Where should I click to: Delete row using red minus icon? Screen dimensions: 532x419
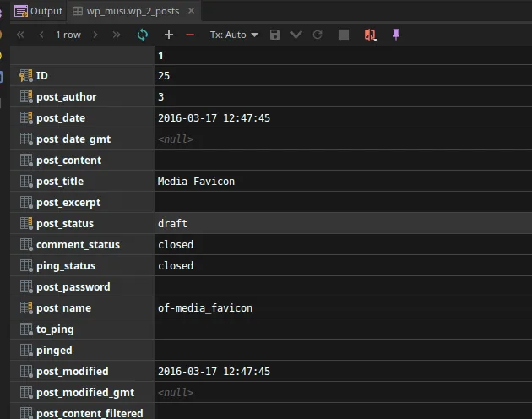[190, 35]
